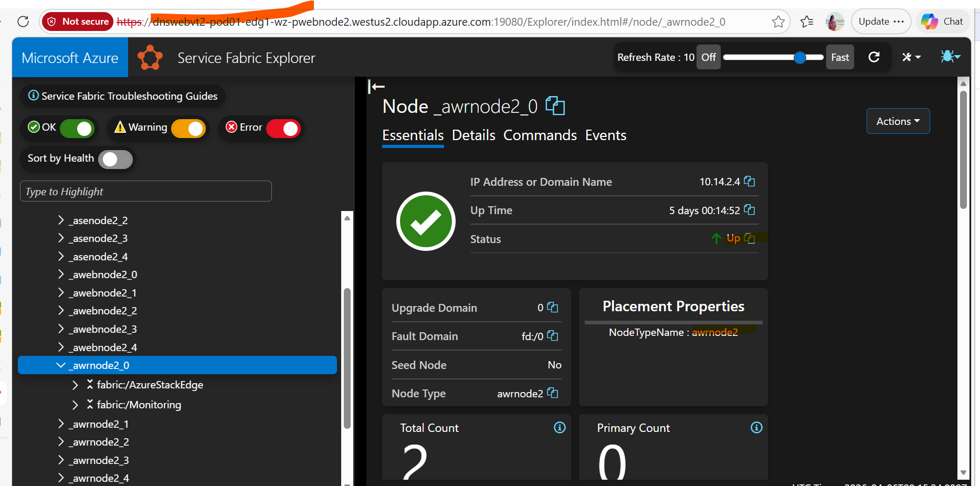
Task: Open the Copilot Chat button
Action: [943, 22]
